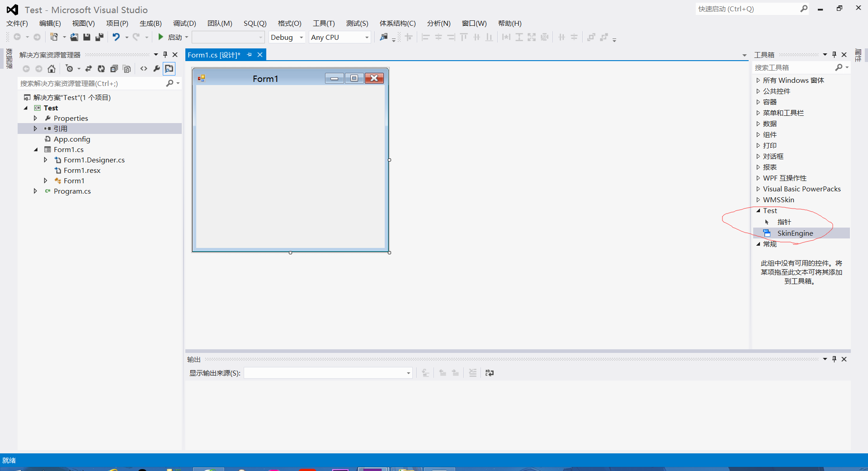Open the Start button dropdown arrow
Viewport: 868px width, 471px height.
186,38
